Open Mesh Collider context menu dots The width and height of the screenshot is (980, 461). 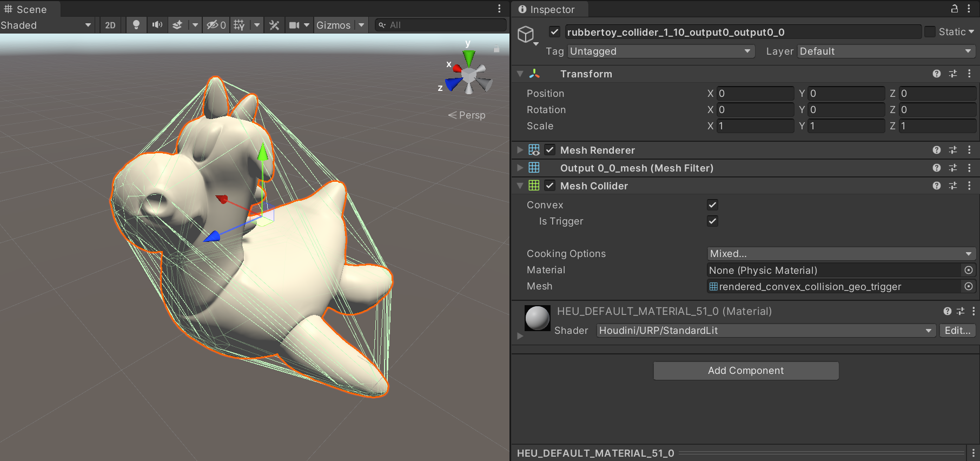(x=969, y=186)
